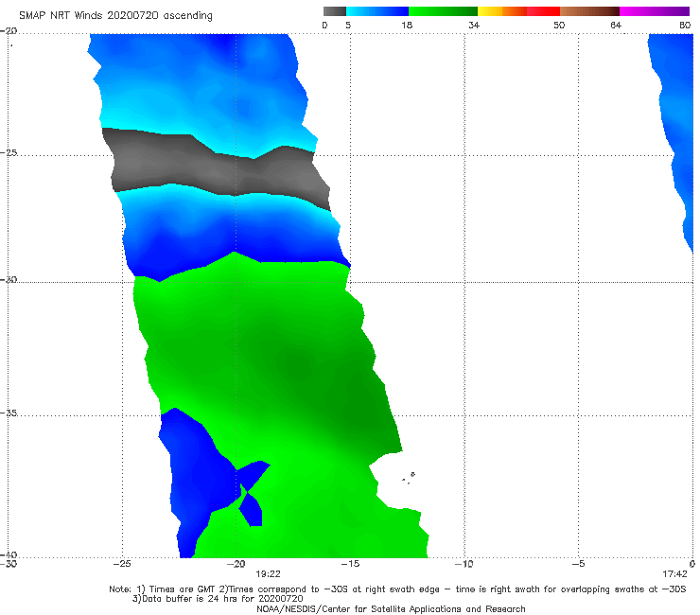Click the latitude axis label '-25'
Image resolution: width=700 pixels, height=615 pixels.
point(9,152)
